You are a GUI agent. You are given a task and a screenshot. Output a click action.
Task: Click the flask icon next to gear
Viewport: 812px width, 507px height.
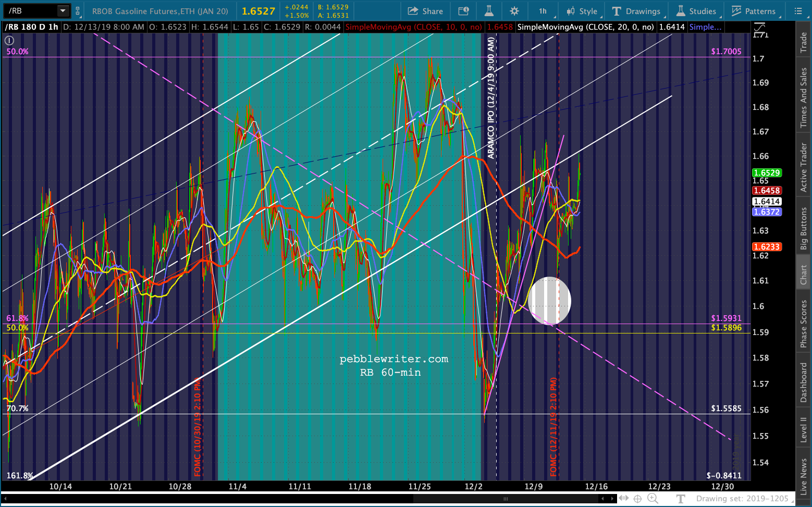tap(488, 11)
